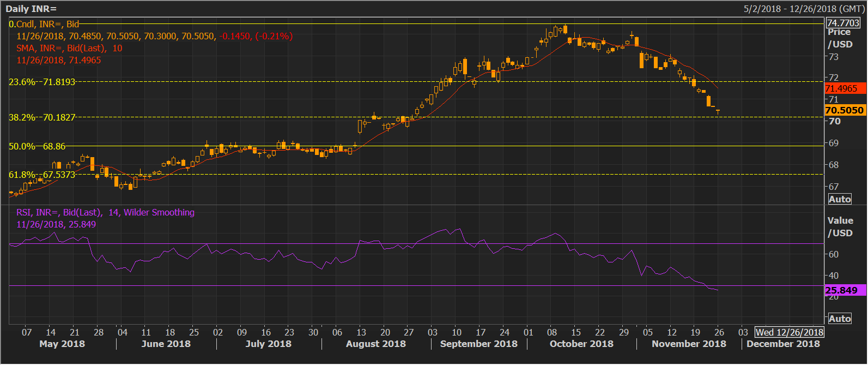This screenshot has height=365, width=868.
Task: Select the Daily INR= chart title
Action: [x=31, y=9]
